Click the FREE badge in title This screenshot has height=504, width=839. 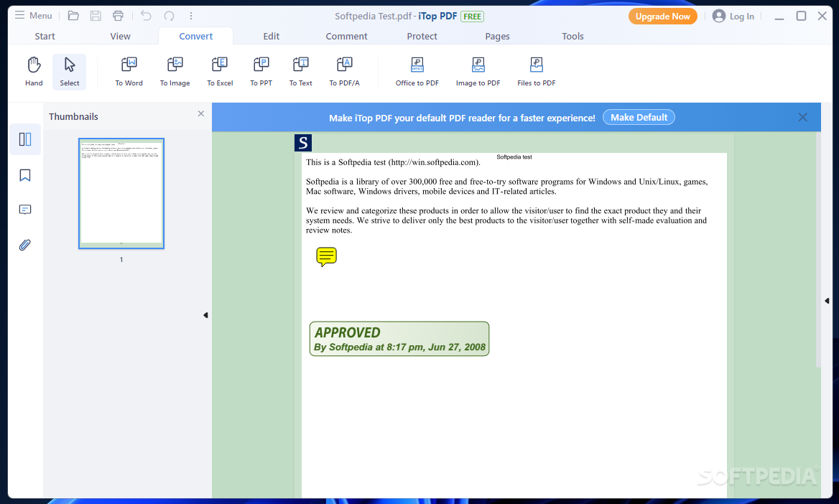point(472,17)
